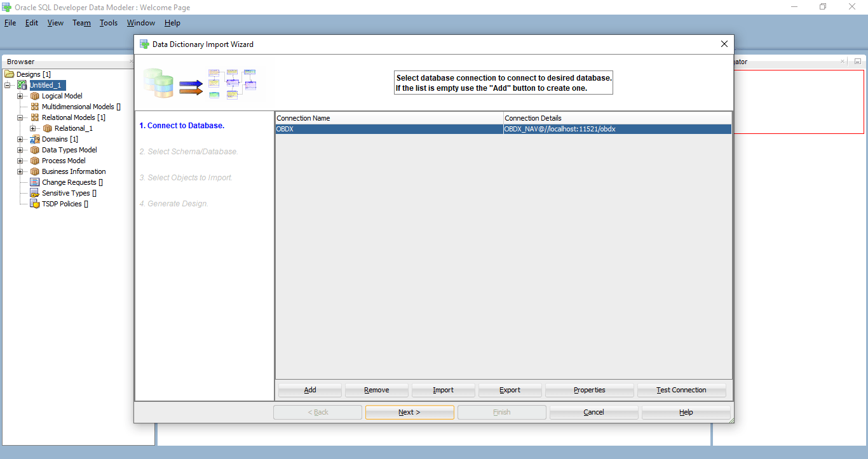Open the File menu
The height and width of the screenshot is (459, 868).
10,23
